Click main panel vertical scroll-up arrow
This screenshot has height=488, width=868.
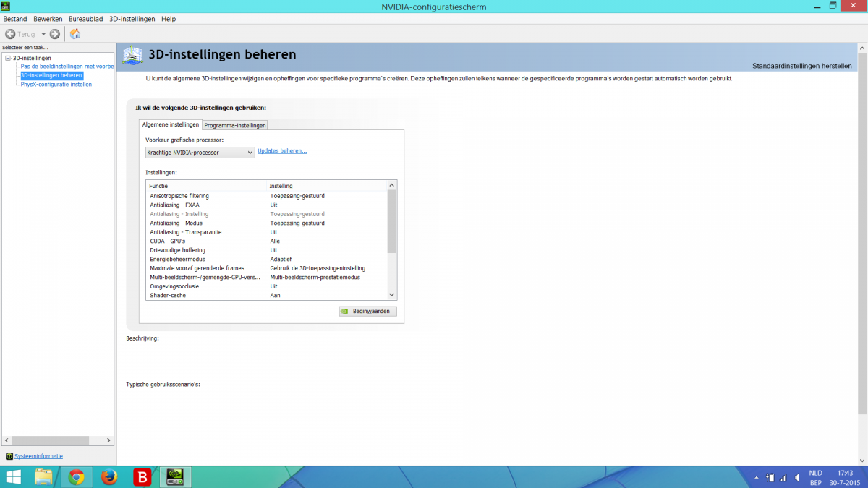click(x=862, y=49)
